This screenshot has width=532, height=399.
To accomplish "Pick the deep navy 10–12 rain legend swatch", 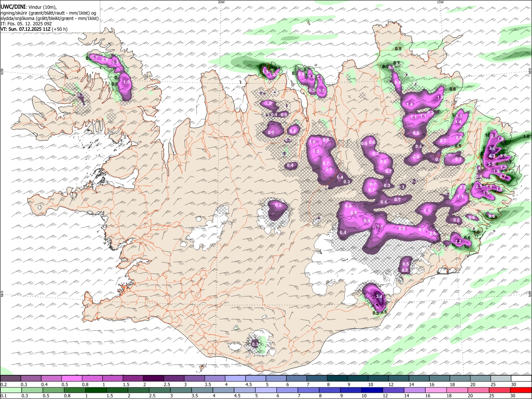I will pyautogui.click(x=372, y=390).
